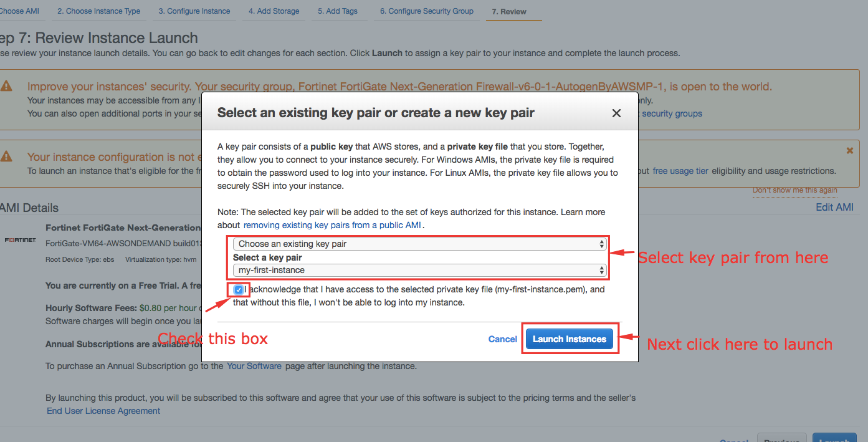Screen dimensions: 868x442
Task: Click the Edit AMI link
Action: point(835,207)
